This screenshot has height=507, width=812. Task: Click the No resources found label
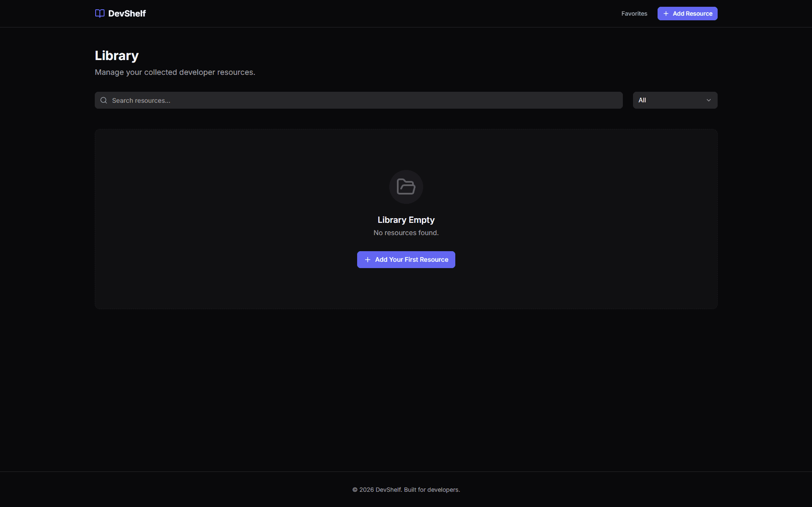(x=406, y=233)
